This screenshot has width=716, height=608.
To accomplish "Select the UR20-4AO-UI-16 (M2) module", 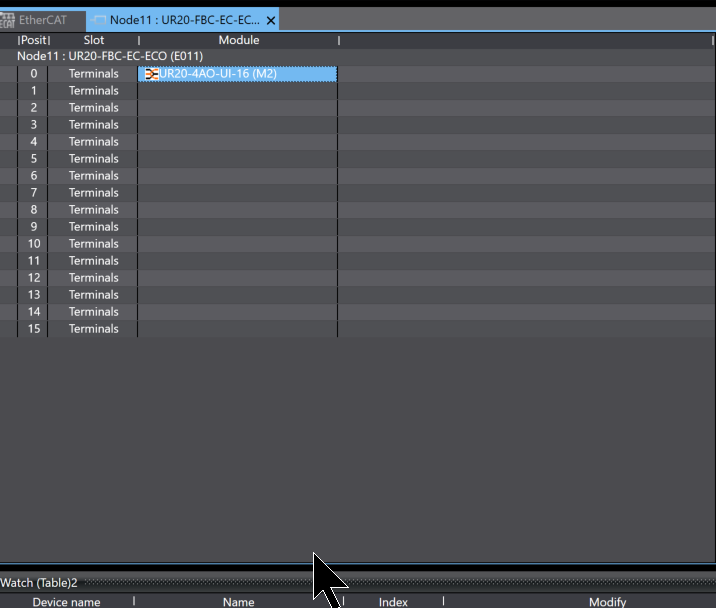I will point(218,74).
